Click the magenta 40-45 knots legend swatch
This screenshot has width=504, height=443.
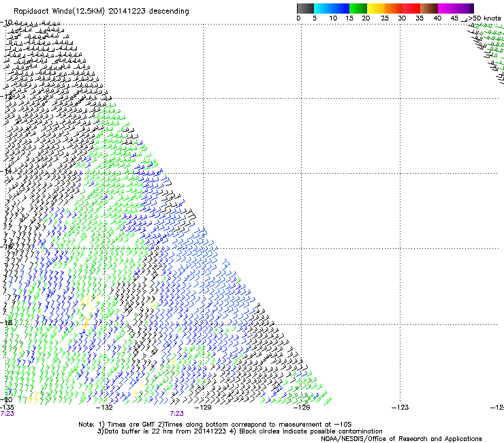(447, 8)
